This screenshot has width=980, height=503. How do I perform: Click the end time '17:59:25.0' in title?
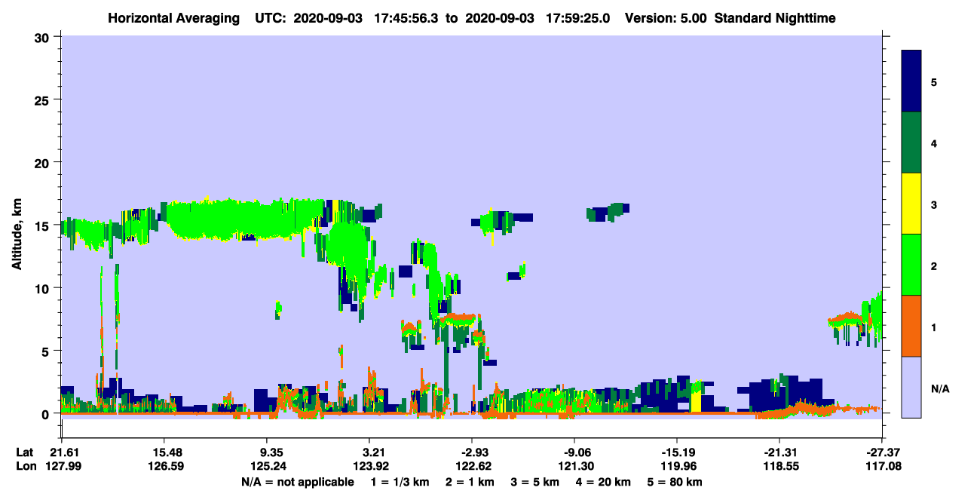(x=580, y=17)
